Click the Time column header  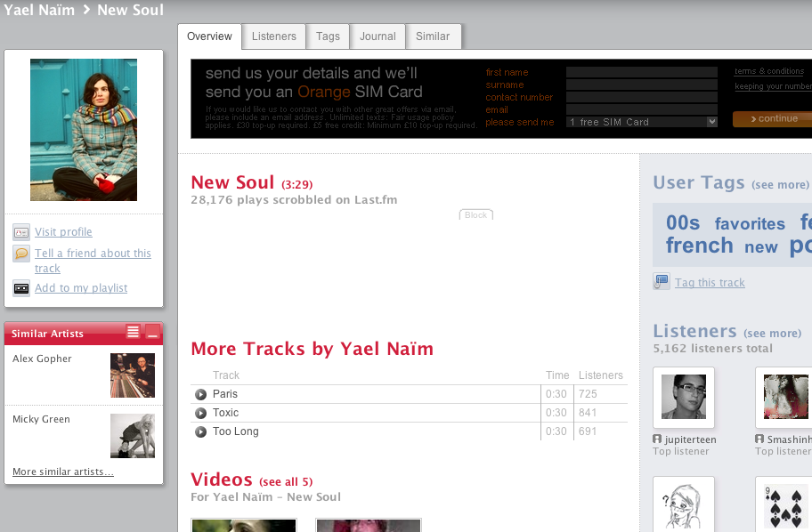tap(557, 375)
